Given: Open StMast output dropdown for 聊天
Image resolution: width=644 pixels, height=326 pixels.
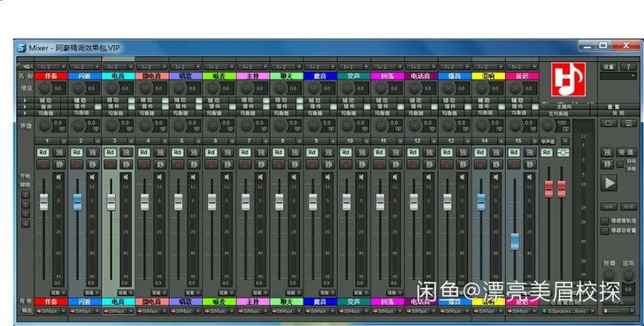Looking at the screenshot, I should coord(287,311).
